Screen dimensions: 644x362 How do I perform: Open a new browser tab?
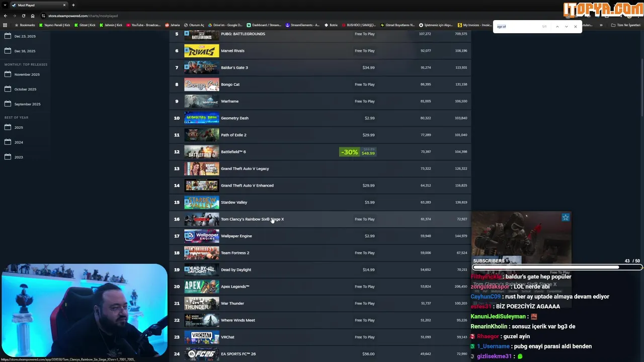[73, 5]
